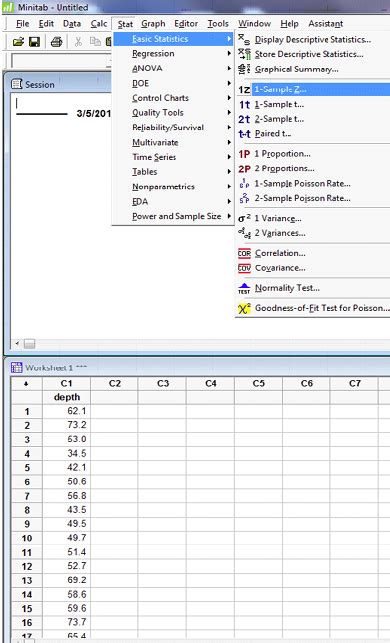Viewport: 390px width, 643px height.
Task: Click the sigma squared 1 Variance icon
Action: (x=244, y=218)
